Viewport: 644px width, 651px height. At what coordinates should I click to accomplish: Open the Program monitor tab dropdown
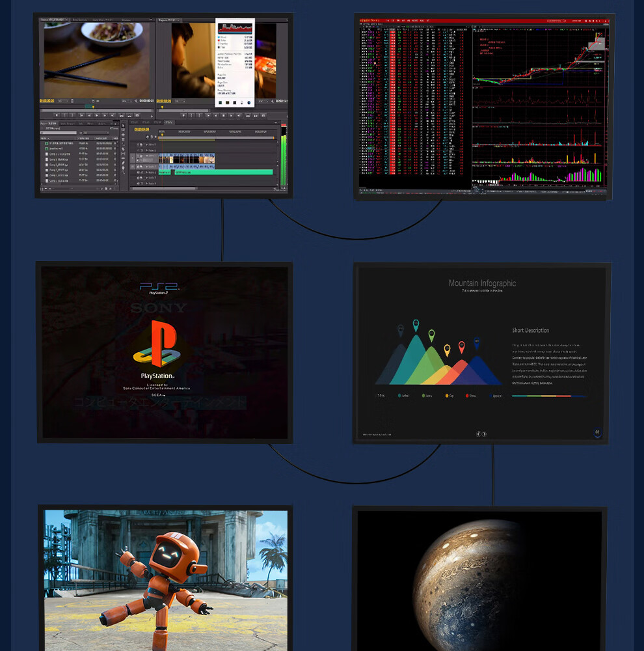point(178,20)
